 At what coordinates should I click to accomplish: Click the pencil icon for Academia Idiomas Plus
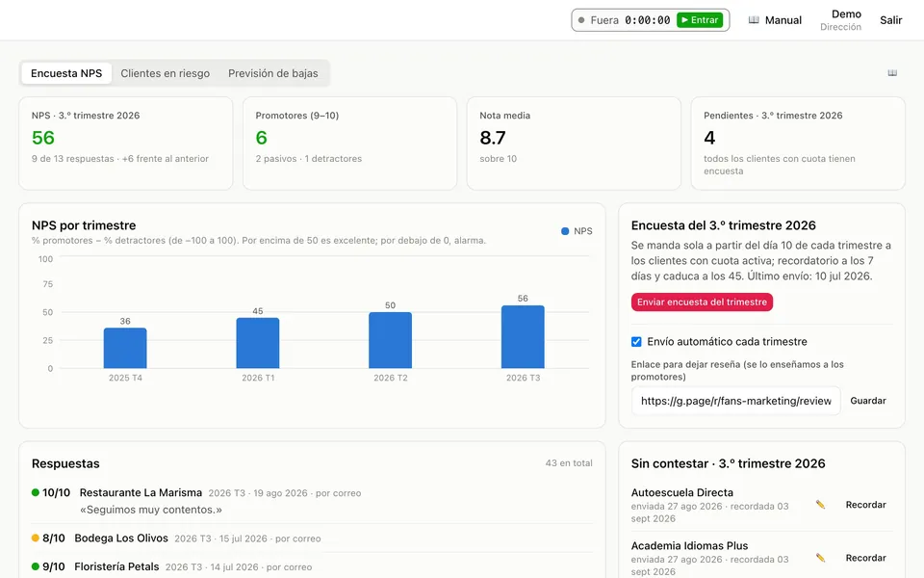(x=820, y=558)
